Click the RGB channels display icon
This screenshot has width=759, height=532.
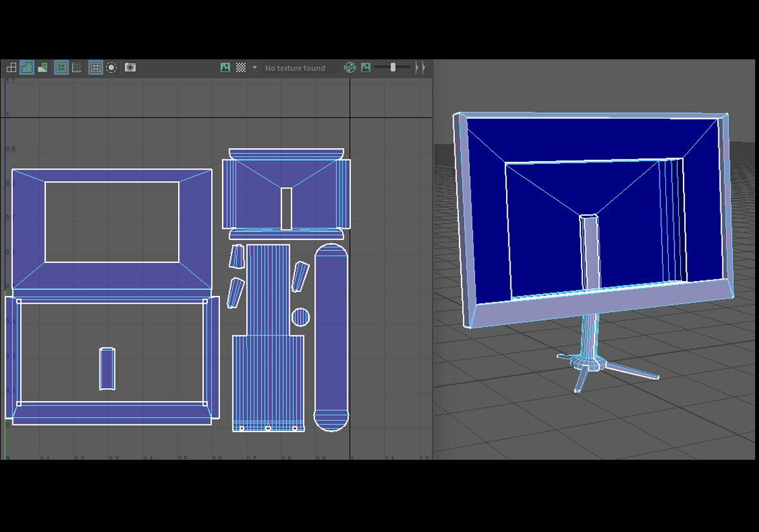click(x=350, y=68)
